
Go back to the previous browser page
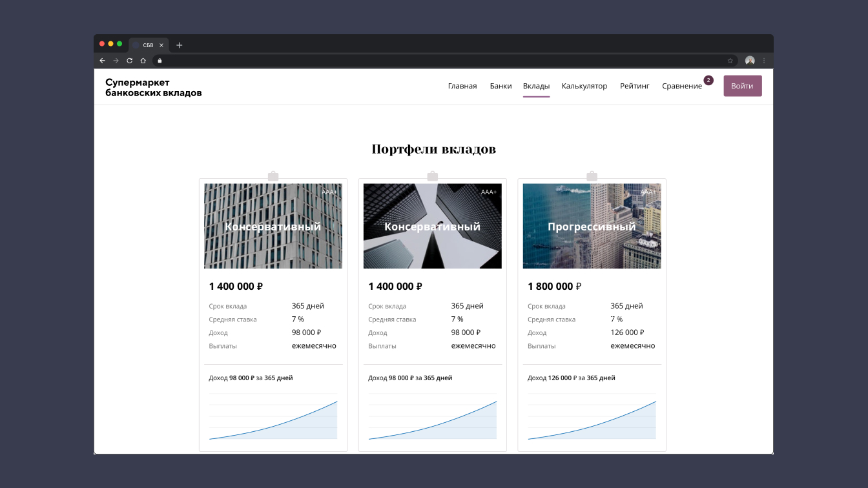[x=102, y=61]
